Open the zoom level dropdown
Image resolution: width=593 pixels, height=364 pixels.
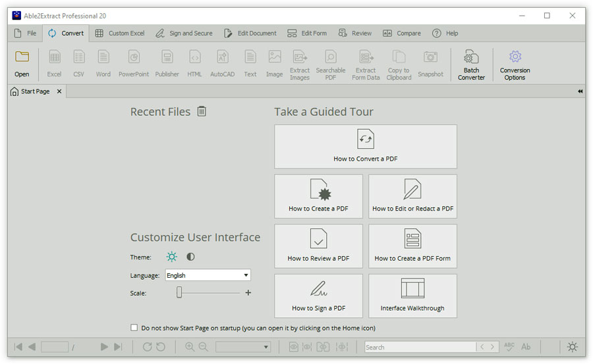pos(243,347)
